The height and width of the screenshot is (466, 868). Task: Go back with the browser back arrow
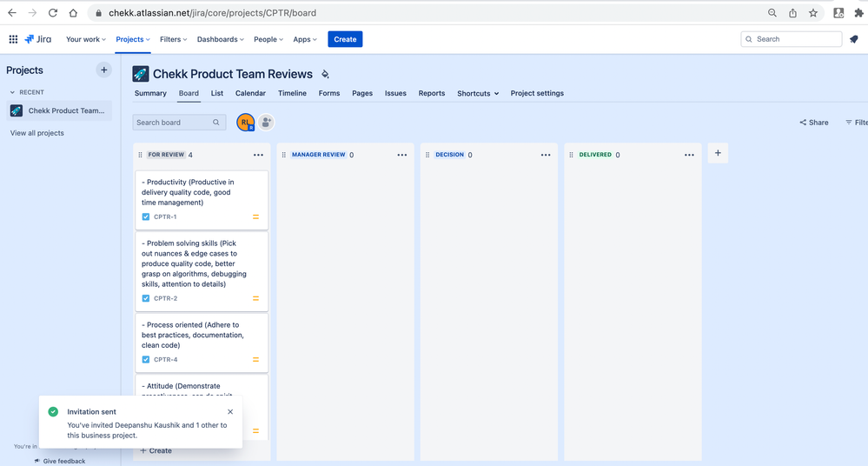pos(12,13)
